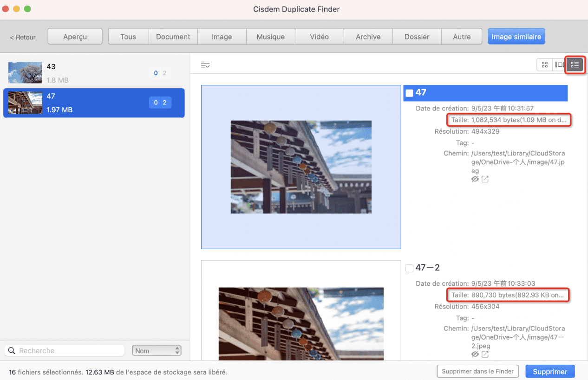Click creation date 午前10:33:03
Image resolution: width=588 pixels, height=380 pixels.
pos(503,283)
